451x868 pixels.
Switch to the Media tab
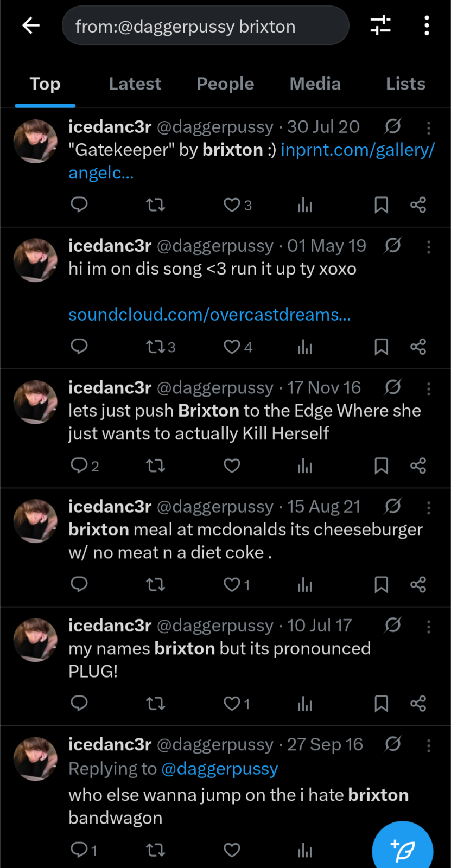click(x=315, y=84)
